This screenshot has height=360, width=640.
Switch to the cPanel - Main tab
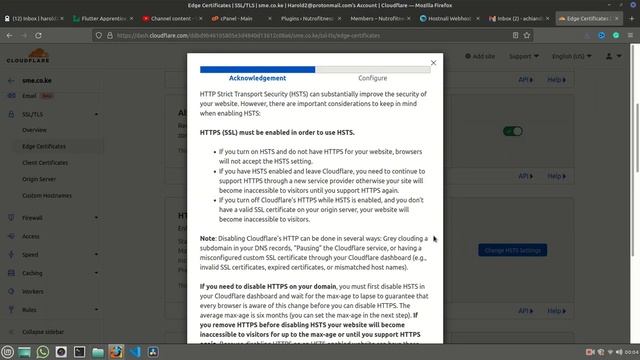241,18
